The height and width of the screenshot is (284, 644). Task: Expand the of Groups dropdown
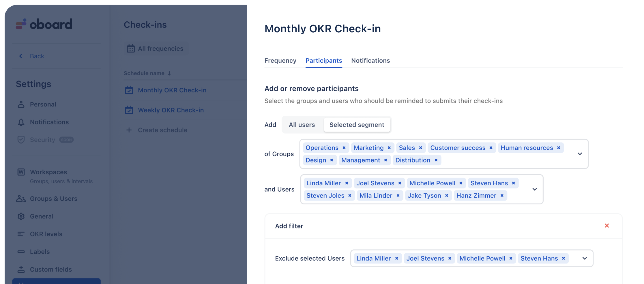point(580,154)
